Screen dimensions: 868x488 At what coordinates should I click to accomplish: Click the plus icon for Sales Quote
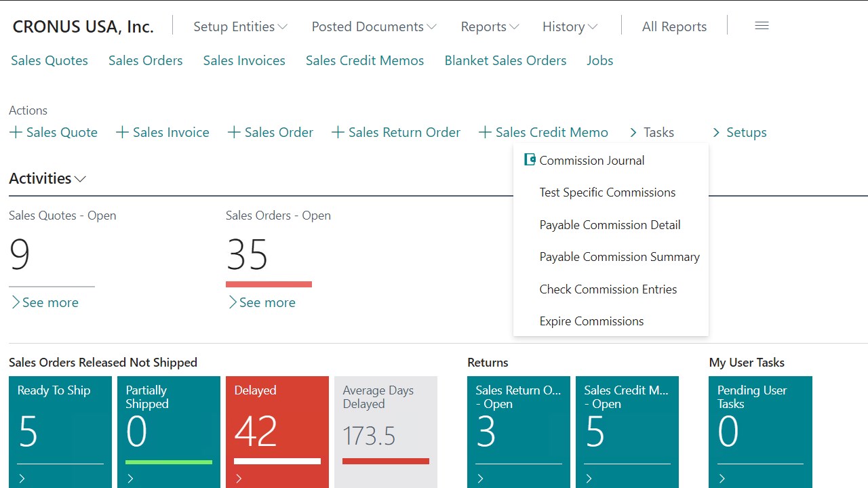[x=16, y=132]
